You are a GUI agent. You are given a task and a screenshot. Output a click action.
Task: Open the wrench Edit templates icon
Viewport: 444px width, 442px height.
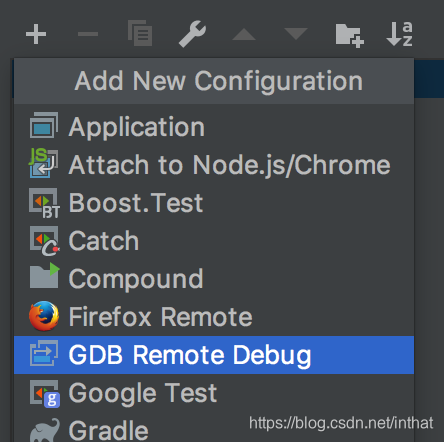(192, 34)
